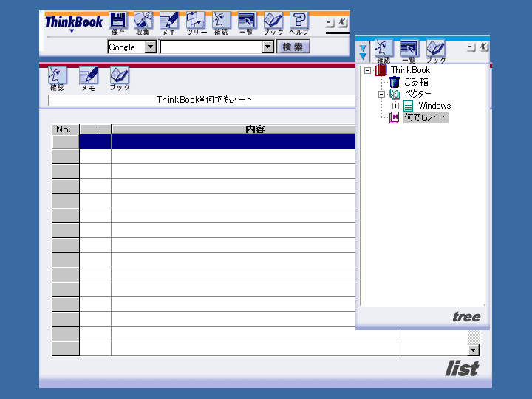
Task: Click the list scrollbar down arrow
Action: tap(474, 349)
